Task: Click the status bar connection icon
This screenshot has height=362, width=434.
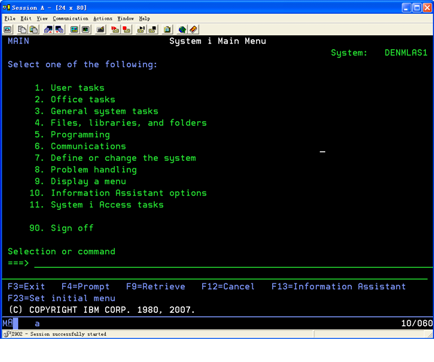Action: [x=7, y=334]
